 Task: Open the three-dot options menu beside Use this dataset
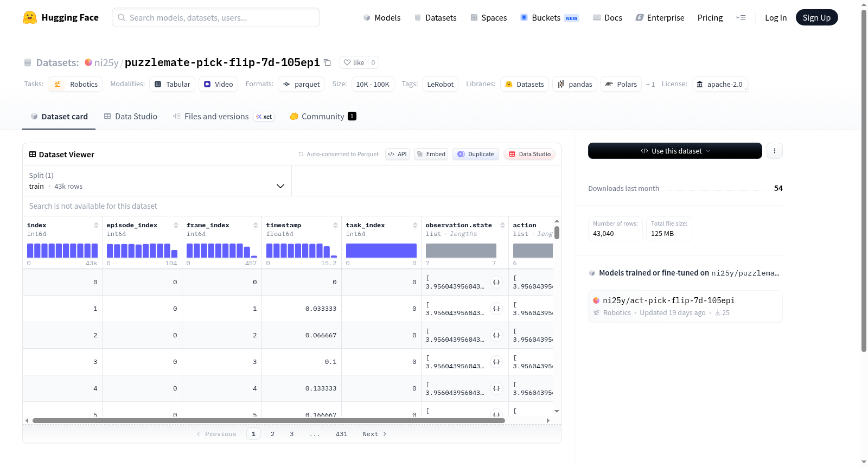point(775,151)
